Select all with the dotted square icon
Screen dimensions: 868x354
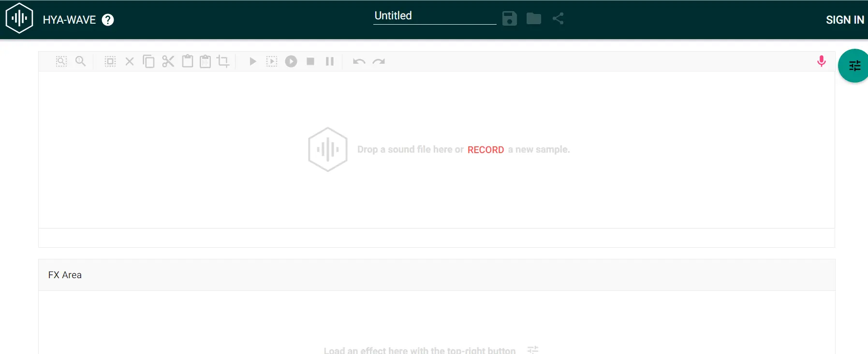coord(110,61)
